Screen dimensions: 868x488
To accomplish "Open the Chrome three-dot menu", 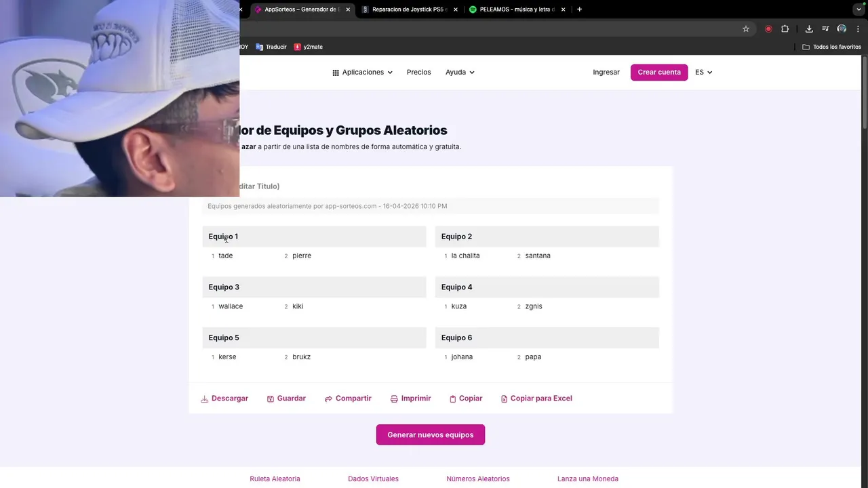I will [858, 29].
